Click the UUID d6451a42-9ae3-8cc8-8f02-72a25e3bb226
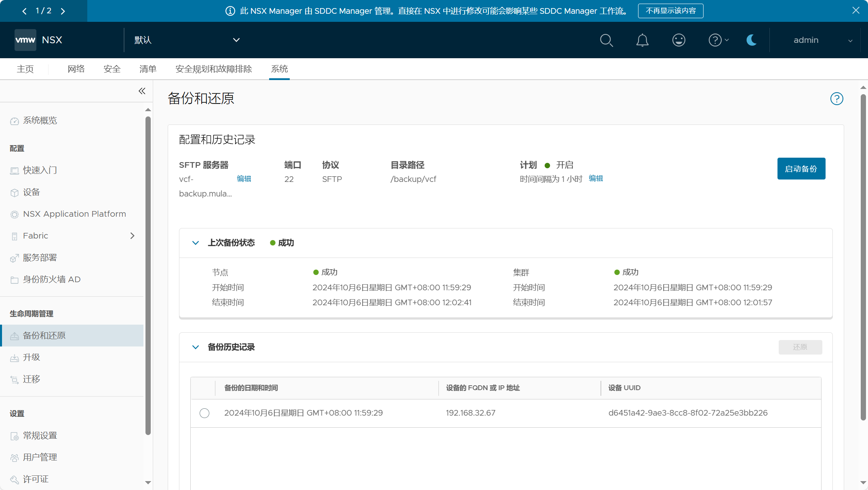 [688, 413]
